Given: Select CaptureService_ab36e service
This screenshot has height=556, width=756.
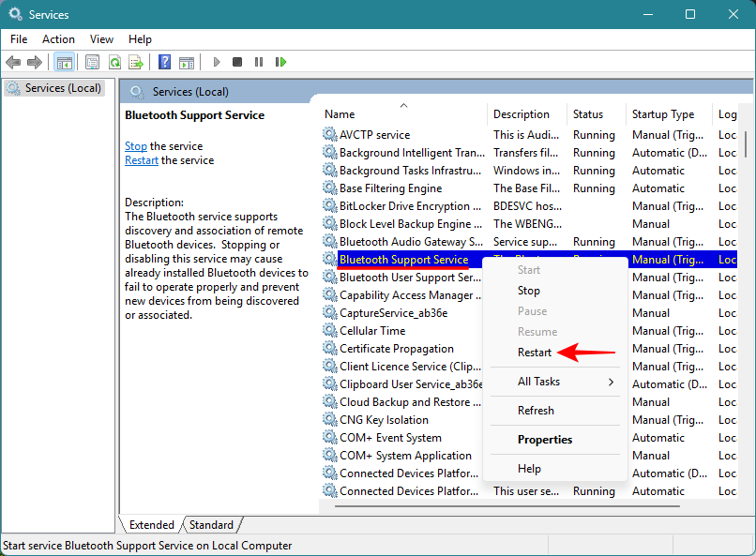Looking at the screenshot, I should point(393,312).
